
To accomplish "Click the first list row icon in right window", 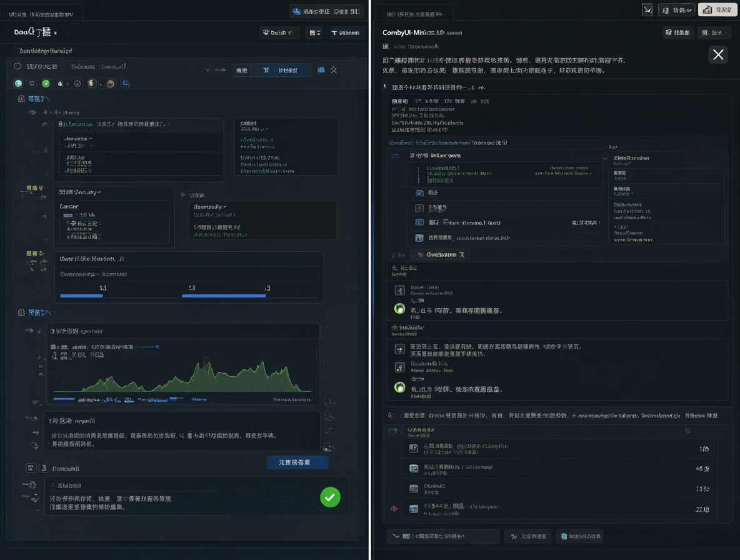I will 419,193.
